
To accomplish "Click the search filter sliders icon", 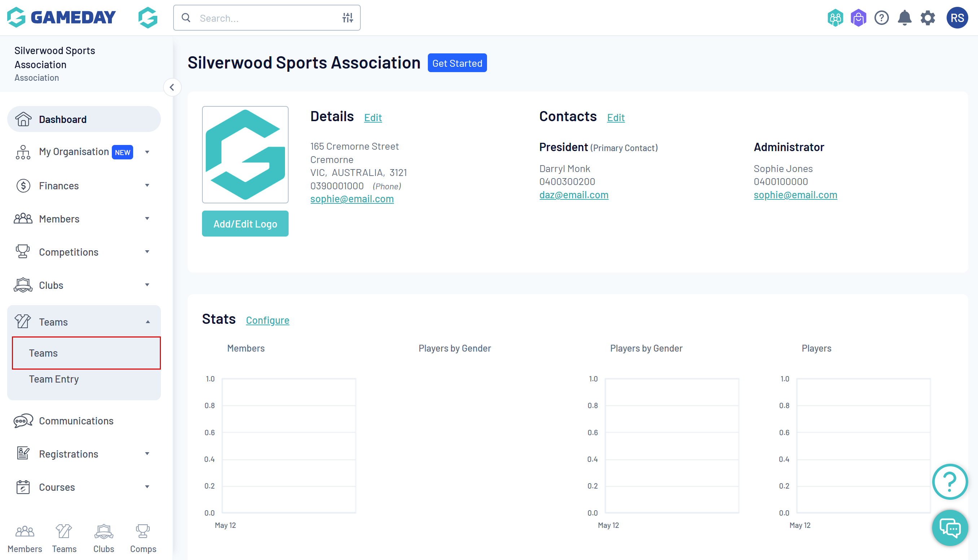I will pyautogui.click(x=347, y=18).
